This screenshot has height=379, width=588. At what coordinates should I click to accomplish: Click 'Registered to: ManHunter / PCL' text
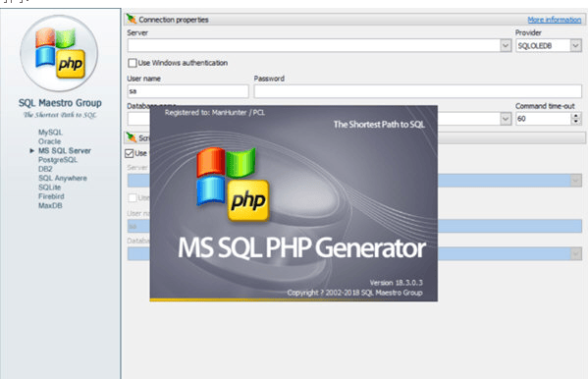pyautogui.click(x=215, y=113)
